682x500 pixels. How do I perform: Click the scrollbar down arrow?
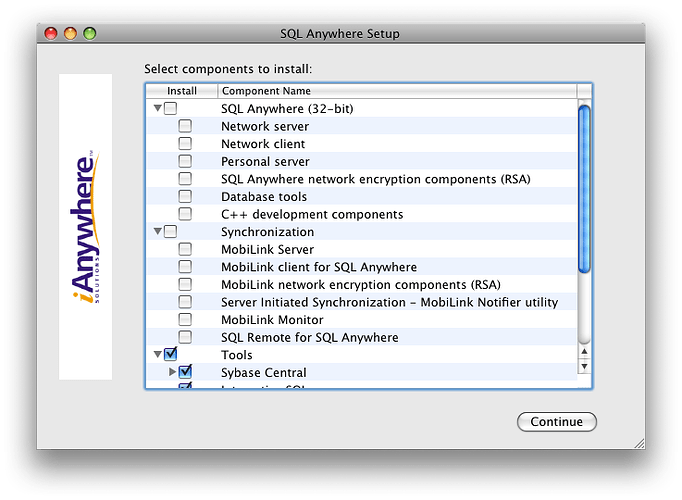pyautogui.click(x=585, y=367)
